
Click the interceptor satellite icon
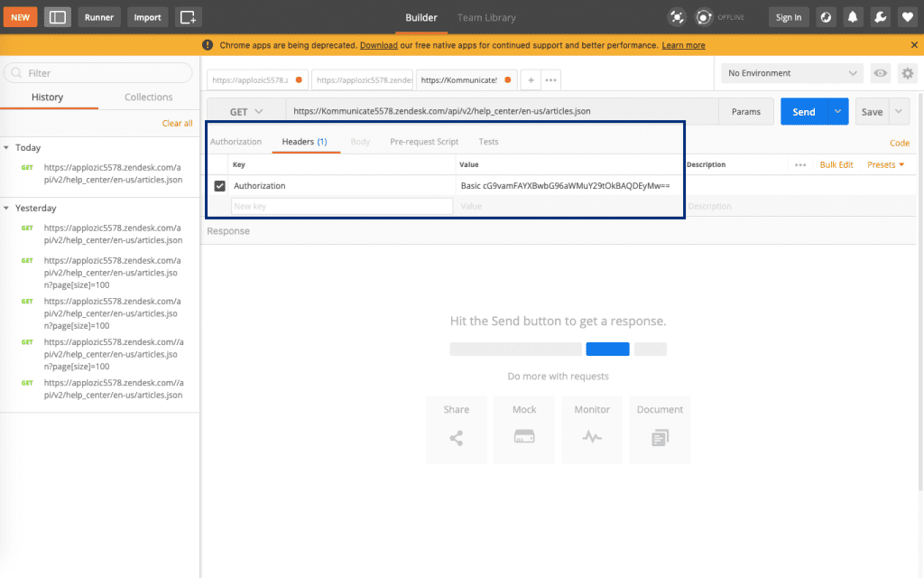[677, 17]
